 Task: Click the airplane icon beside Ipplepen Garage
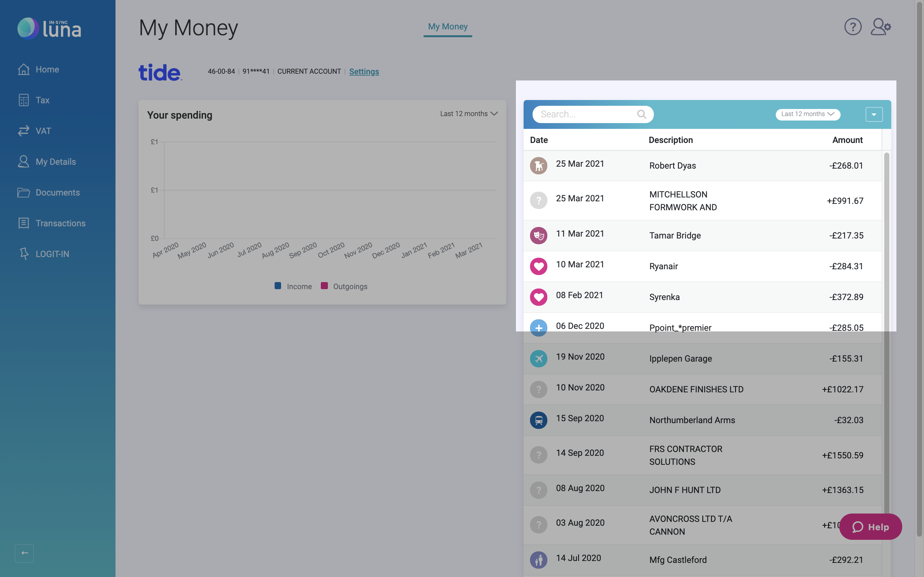point(539,358)
